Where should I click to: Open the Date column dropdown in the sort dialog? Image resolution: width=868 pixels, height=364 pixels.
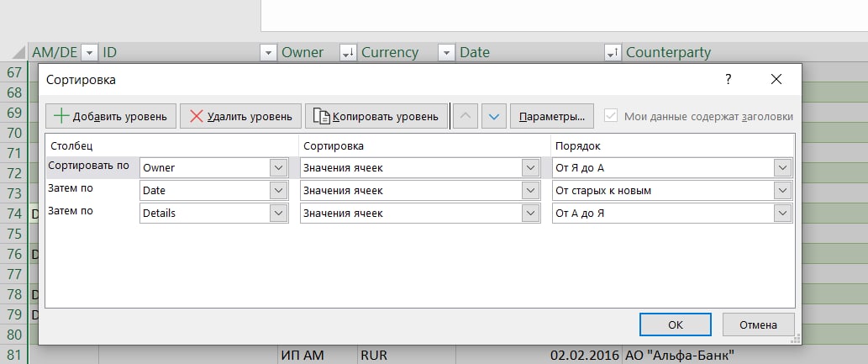[x=279, y=191]
